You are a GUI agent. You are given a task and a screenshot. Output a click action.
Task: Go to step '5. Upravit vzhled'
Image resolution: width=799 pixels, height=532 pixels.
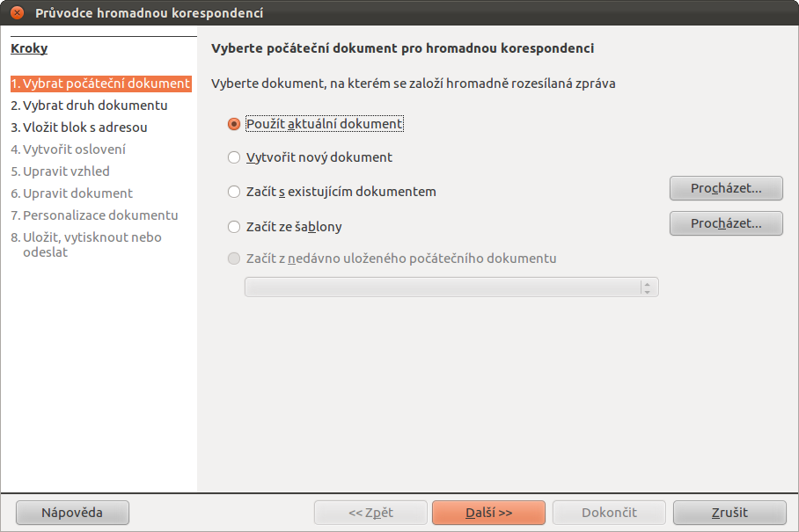click(x=60, y=171)
